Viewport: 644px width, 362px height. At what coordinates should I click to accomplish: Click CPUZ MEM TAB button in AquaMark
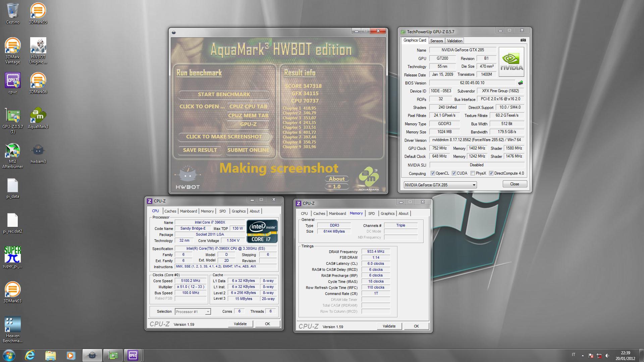[248, 116]
